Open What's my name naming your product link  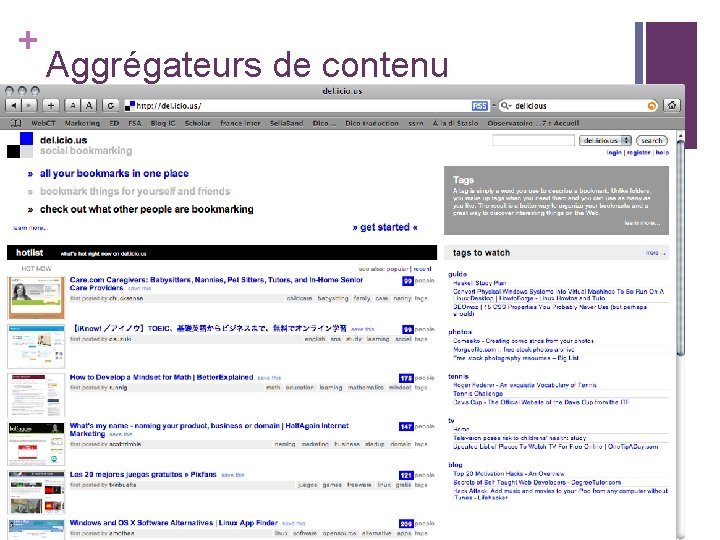pyautogui.click(x=209, y=430)
